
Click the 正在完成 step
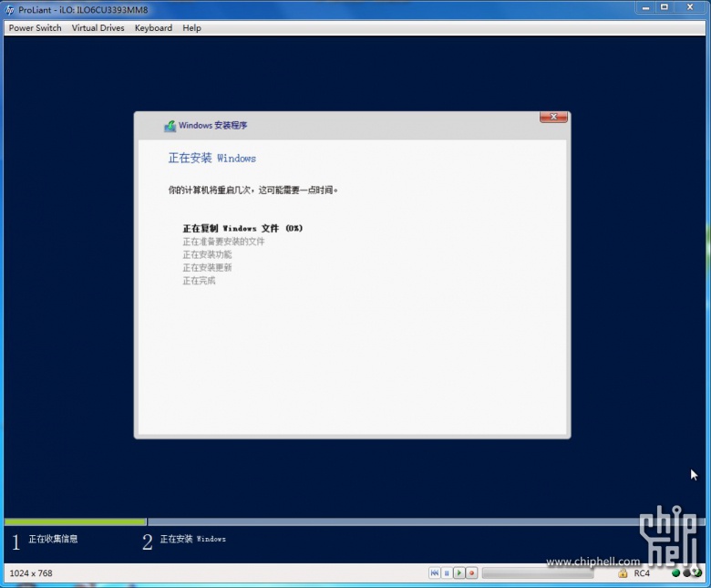coord(199,281)
